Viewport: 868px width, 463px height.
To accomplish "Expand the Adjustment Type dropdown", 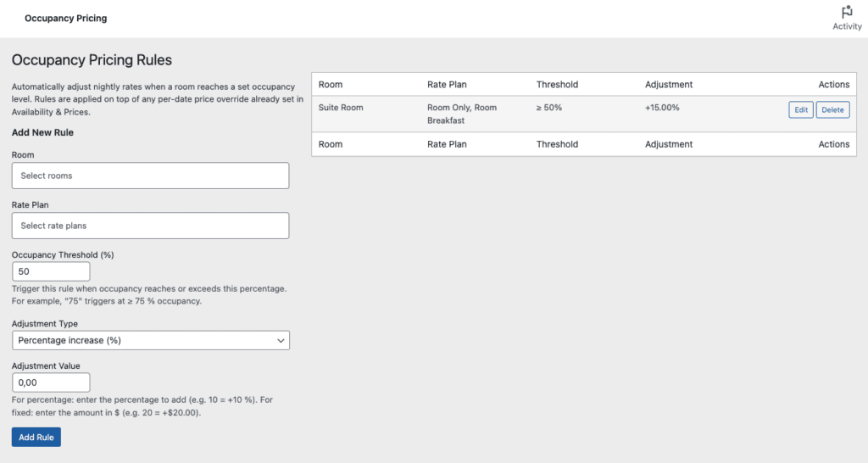I will coord(151,340).
